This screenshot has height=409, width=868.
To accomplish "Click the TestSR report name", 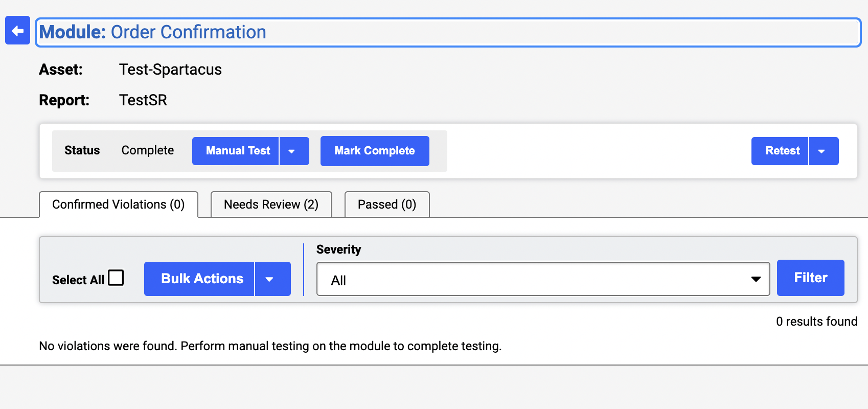I will click(x=143, y=100).
